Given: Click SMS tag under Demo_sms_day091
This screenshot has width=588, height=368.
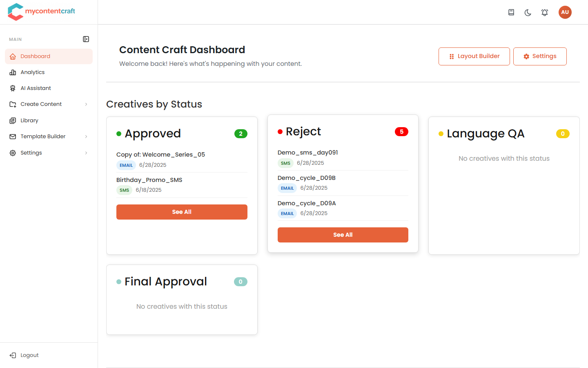Looking at the screenshot, I should click(285, 163).
